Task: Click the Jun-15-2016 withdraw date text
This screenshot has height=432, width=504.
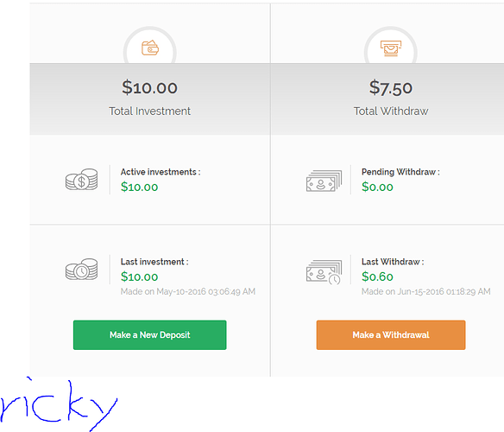Action: tap(425, 292)
